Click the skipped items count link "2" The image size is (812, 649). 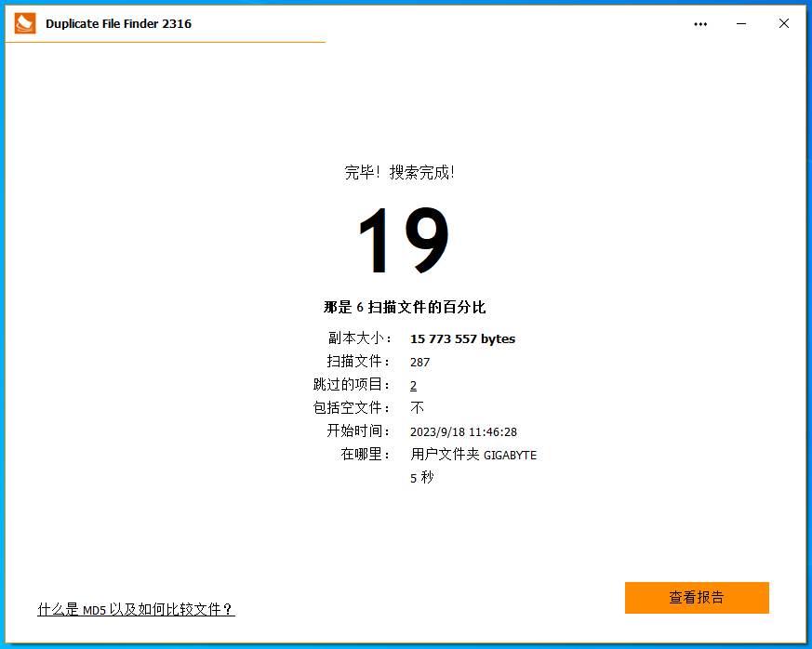[x=413, y=385]
